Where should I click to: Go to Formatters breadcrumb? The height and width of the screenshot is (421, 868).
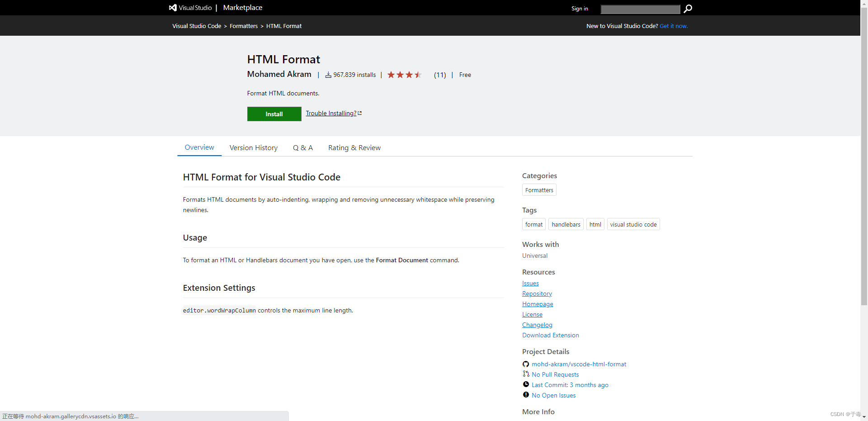244,26
